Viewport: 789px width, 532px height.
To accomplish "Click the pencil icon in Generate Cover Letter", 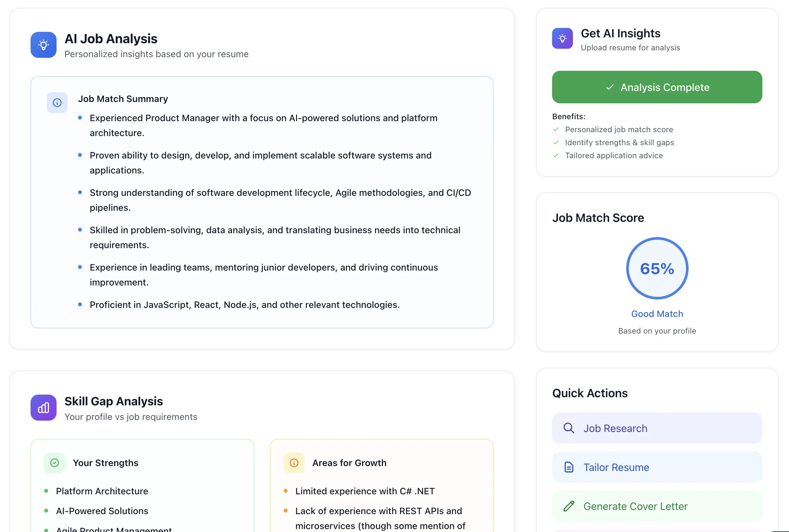I will [x=569, y=506].
